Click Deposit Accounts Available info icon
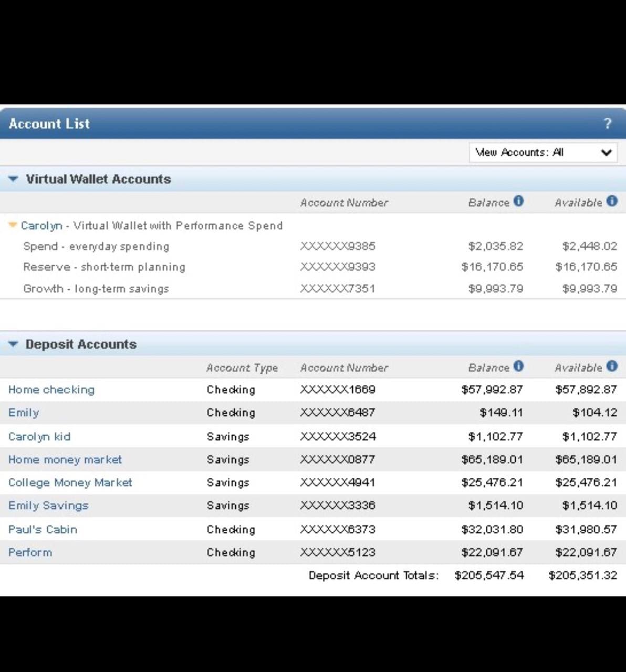 pos(612,366)
